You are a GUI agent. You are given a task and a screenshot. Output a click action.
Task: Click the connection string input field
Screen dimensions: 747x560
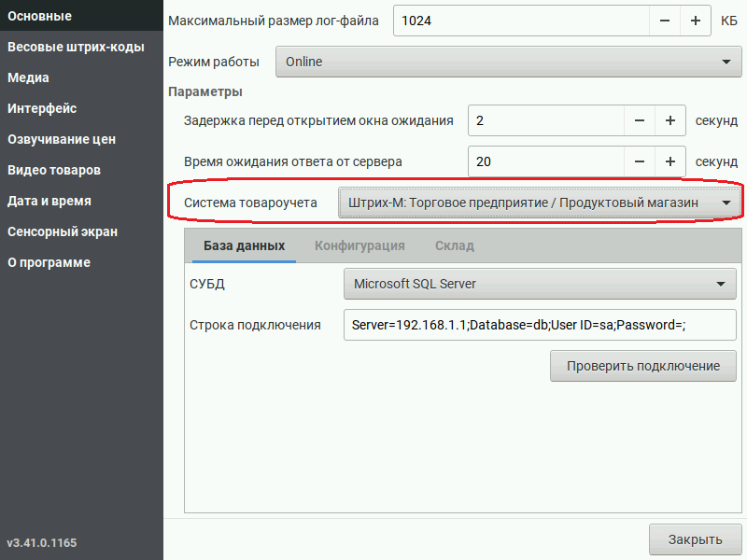(x=540, y=325)
